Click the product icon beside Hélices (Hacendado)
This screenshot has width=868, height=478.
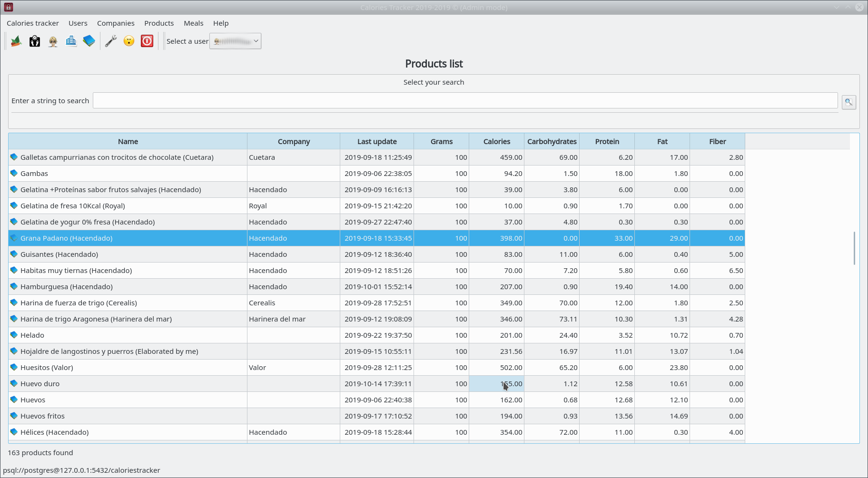coord(14,432)
